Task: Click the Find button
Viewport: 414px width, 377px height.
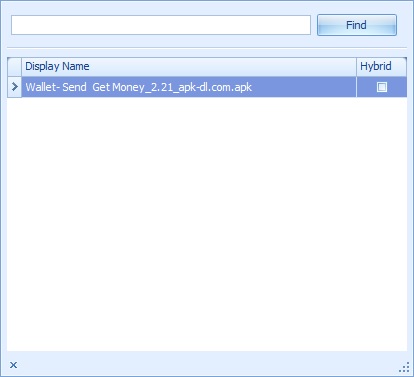Action: (357, 25)
